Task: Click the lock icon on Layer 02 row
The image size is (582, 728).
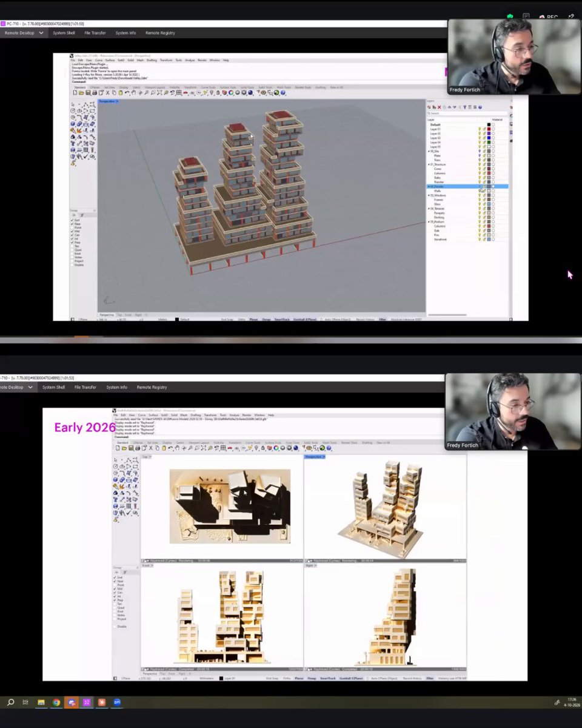Action: pyautogui.click(x=484, y=133)
